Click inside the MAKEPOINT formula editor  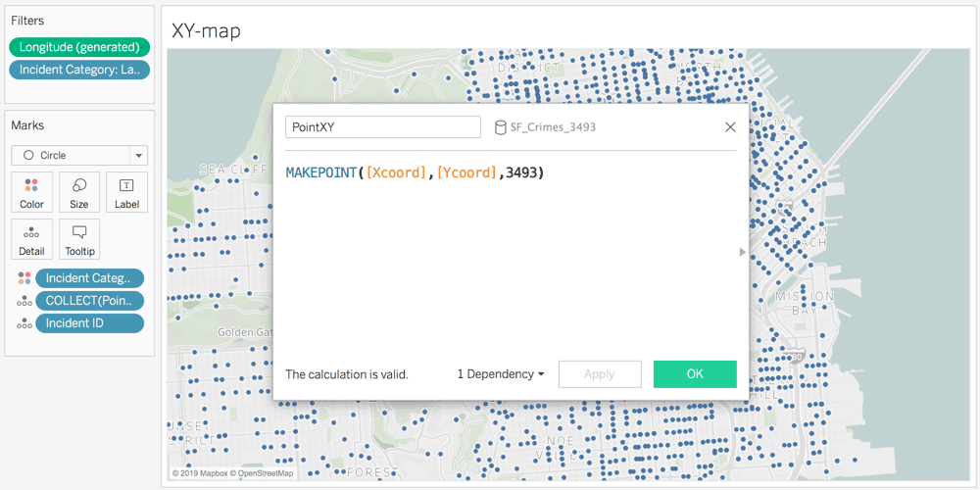[x=510, y=255]
